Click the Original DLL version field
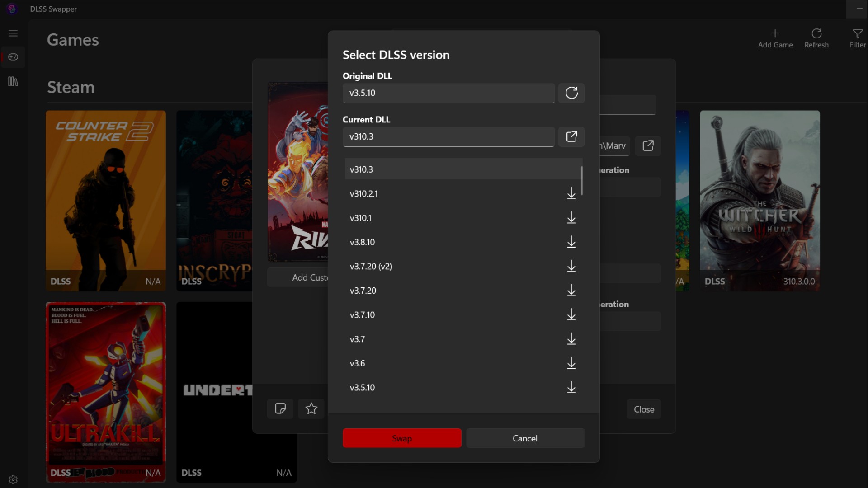This screenshot has height=488, width=868. 448,93
